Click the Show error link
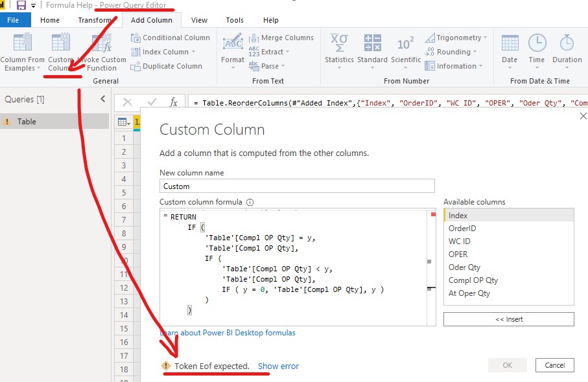The width and height of the screenshot is (588, 382). pyautogui.click(x=278, y=366)
